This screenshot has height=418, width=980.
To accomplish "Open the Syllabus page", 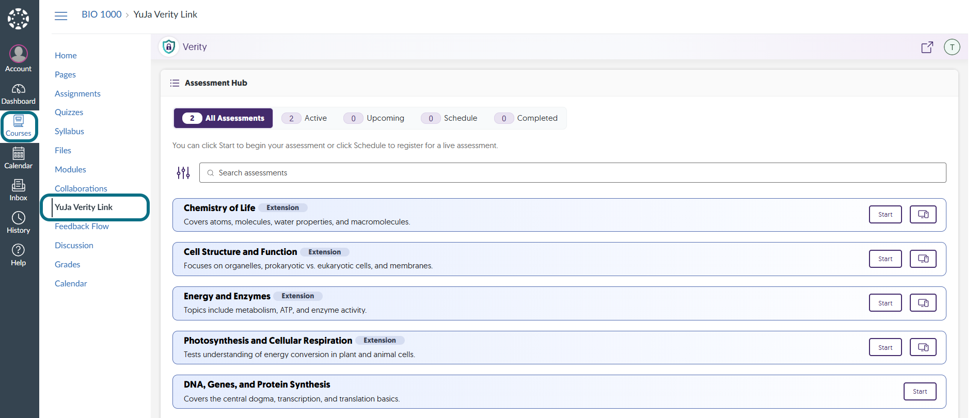I will [x=69, y=131].
